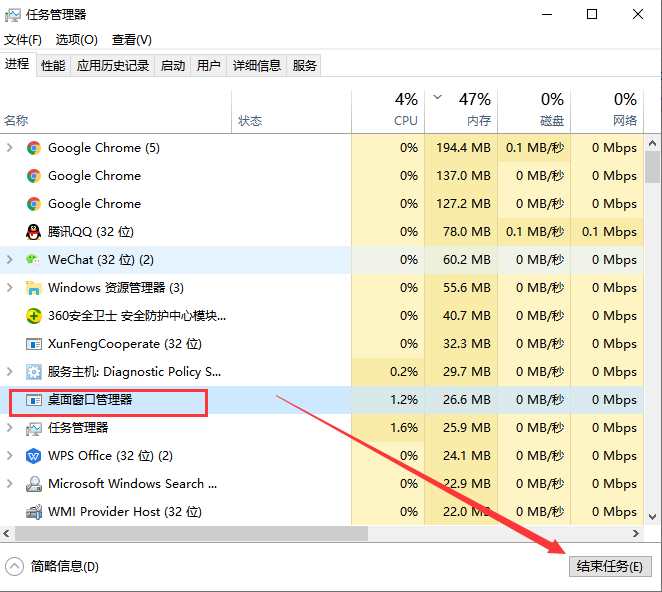Click the vertical scrollbar thumb
Screen dimensions: 662x592
[x=653, y=166]
